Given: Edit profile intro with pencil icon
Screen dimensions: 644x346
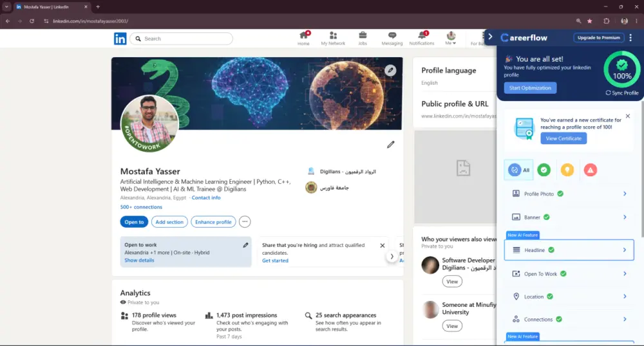Looking at the screenshot, I should [x=391, y=145].
